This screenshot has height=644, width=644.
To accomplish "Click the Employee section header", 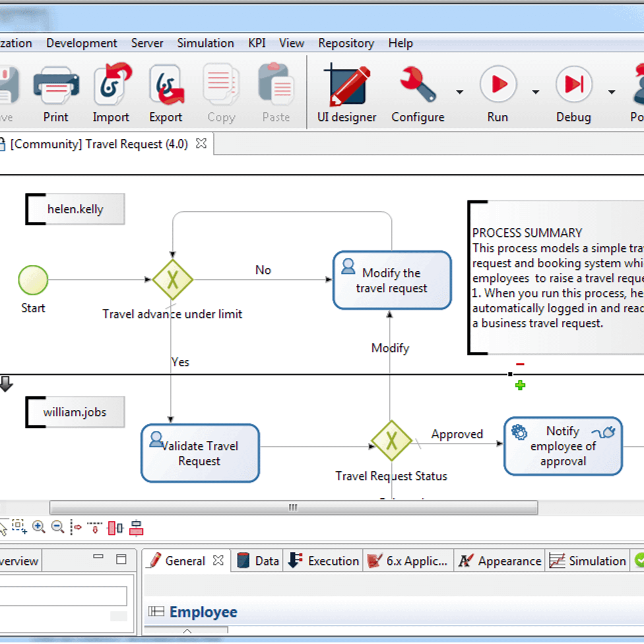I will click(203, 612).
